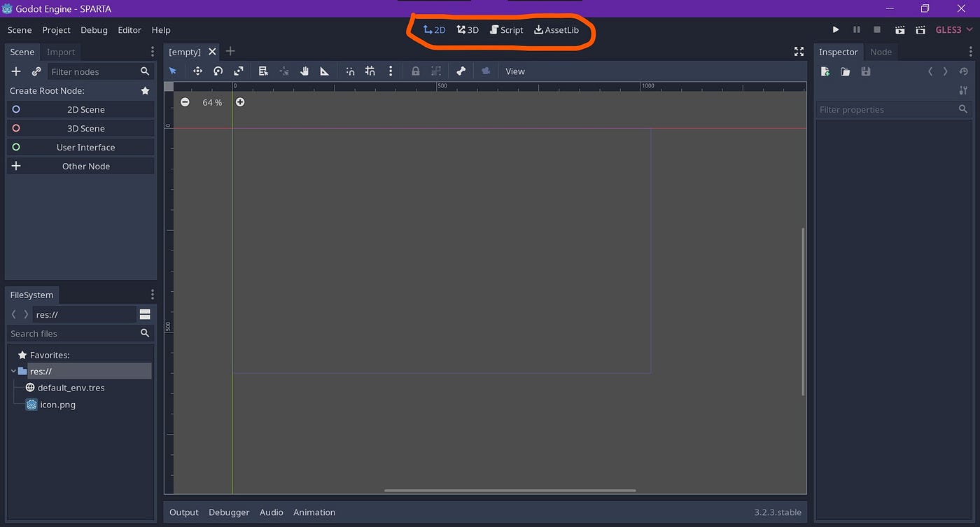This screenshot has width=980, height=527.
Task: Zoom out with minus button
Action: [185, 102]
